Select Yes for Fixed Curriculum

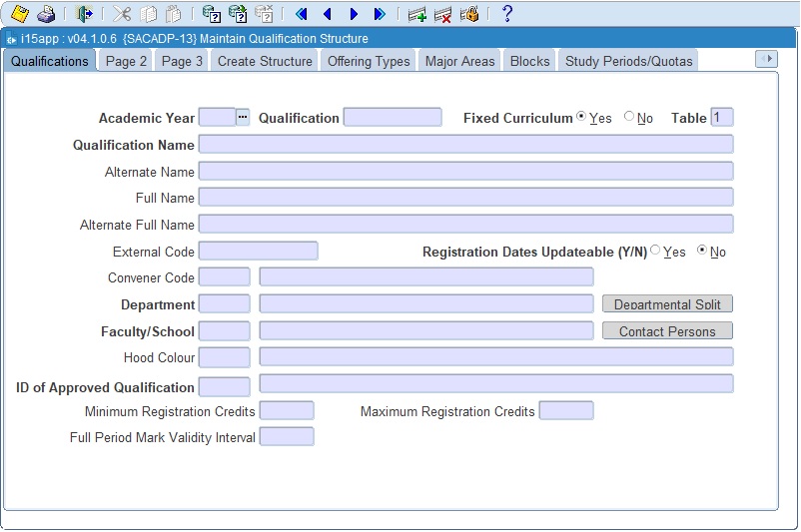tap(582, 117)
